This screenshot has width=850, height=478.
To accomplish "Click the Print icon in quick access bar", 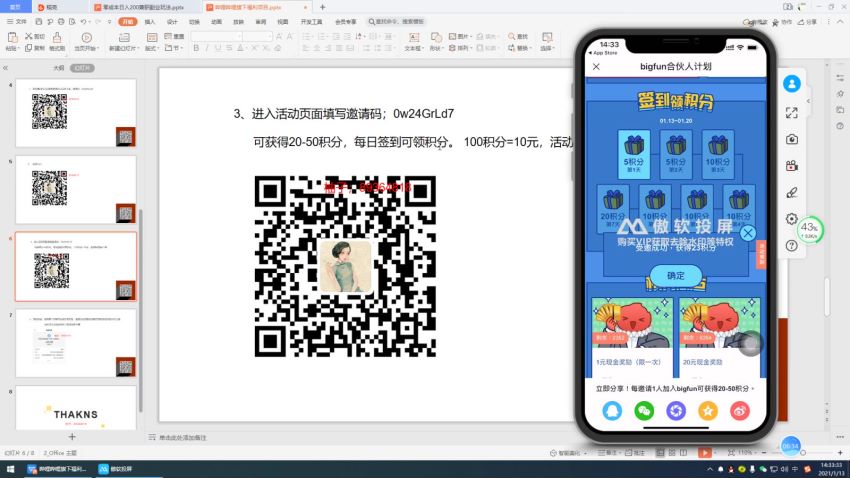I will pos(61,22).
